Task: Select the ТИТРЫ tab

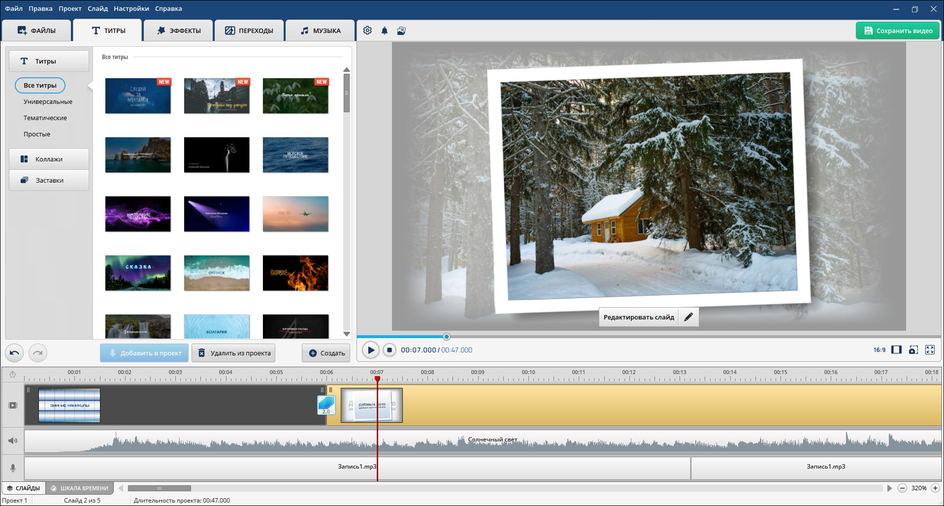Action: pos(108,31)
